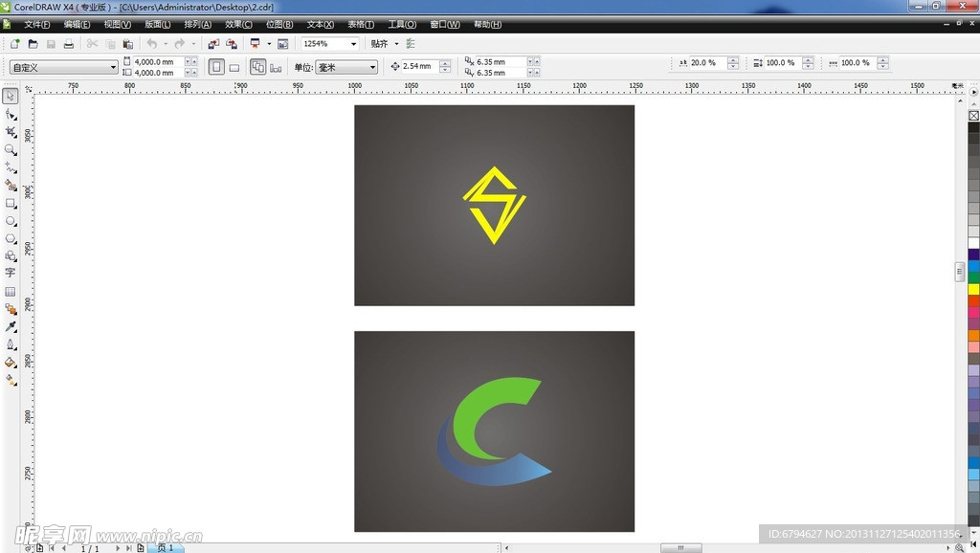Choose the Ellipse tool
The width and height of the screenshot is (980, 553).
(11, 221)
